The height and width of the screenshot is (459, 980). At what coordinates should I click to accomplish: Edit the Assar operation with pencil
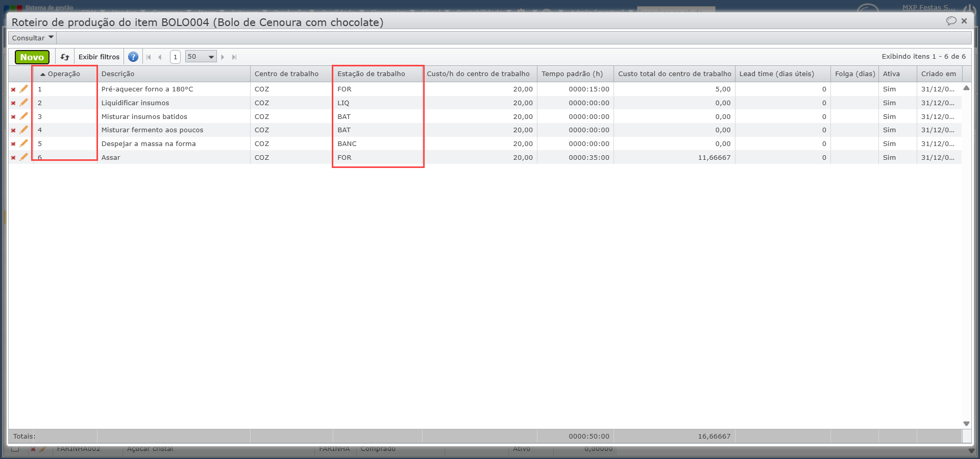23,157
